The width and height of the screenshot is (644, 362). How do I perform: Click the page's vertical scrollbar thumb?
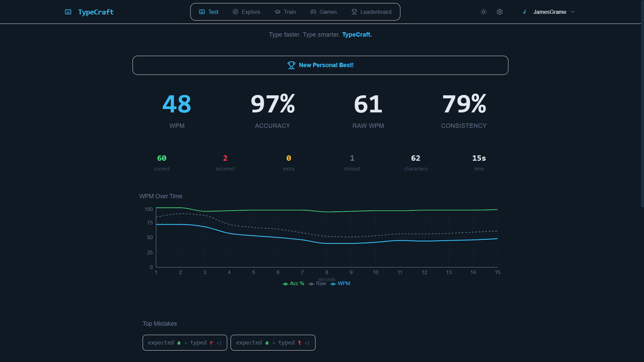(x=642, y=105)
